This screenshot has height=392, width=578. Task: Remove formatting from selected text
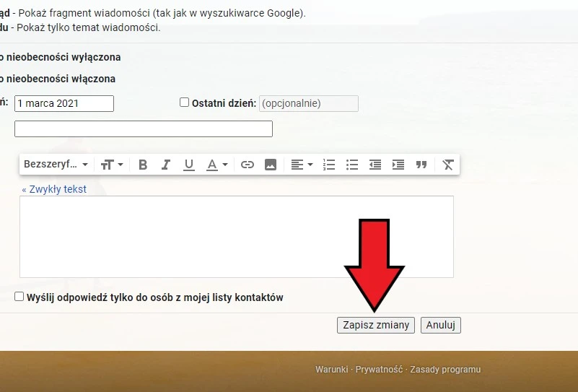point(448,165)
